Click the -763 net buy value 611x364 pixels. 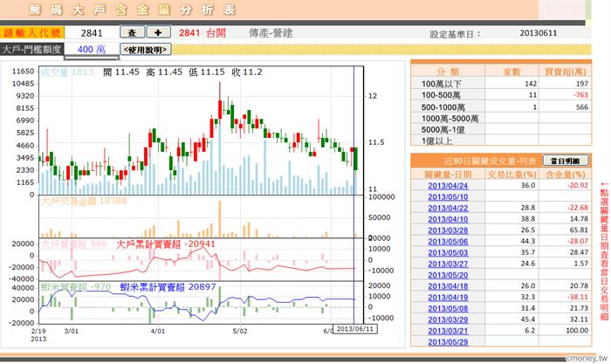pos(580,95)
